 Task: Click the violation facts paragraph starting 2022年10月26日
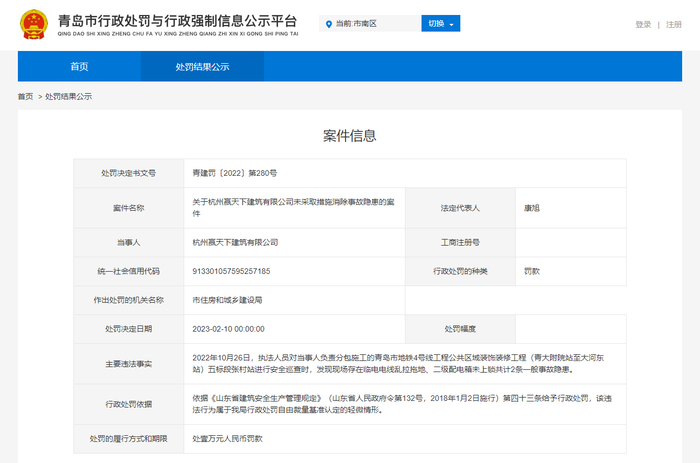(x=398, y=363)
